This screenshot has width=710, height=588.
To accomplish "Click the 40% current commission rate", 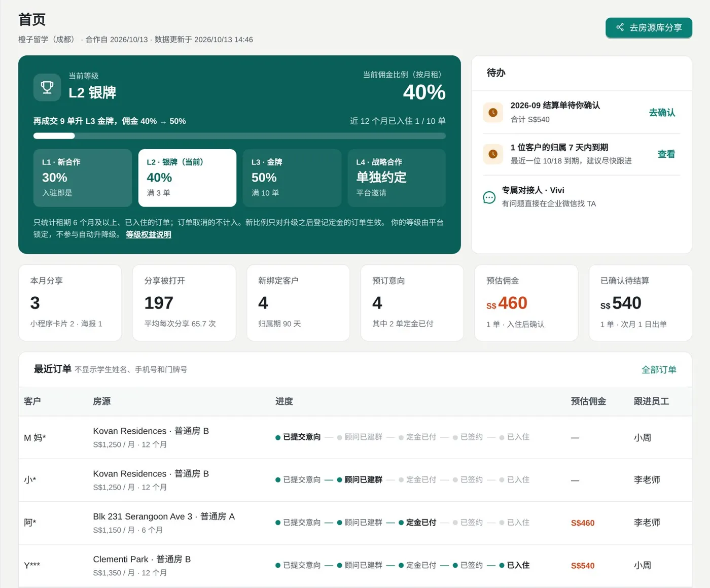I will [424, 92].
